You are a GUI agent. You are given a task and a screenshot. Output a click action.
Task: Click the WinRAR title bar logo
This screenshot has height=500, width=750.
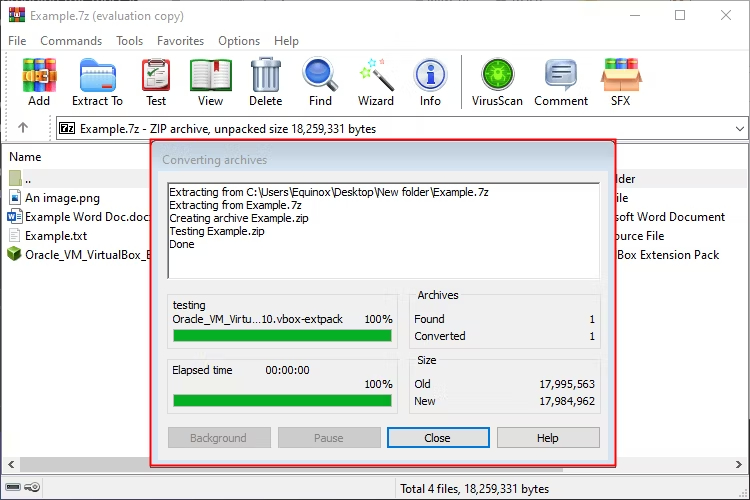coord(17,15)
